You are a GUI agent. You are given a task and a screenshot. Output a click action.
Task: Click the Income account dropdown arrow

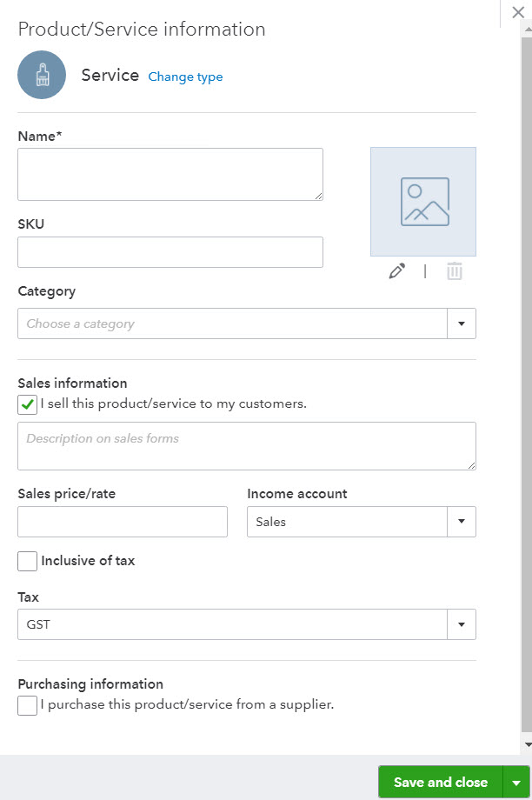pyautogui.click(x=462, y=522)
